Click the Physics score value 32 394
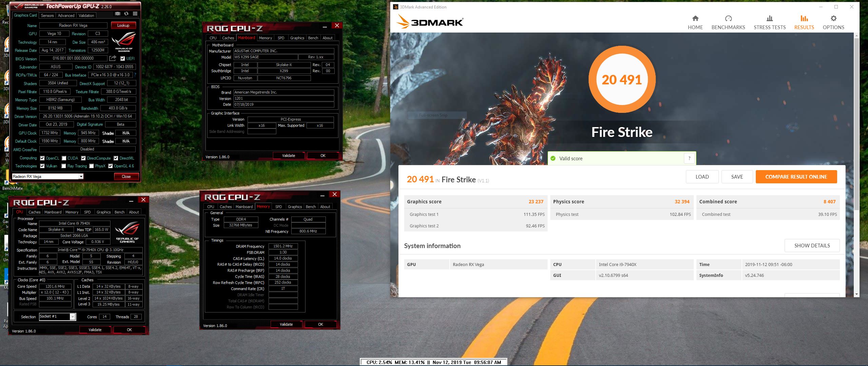This screenshot has width=868, height=366. coord(682,202)
